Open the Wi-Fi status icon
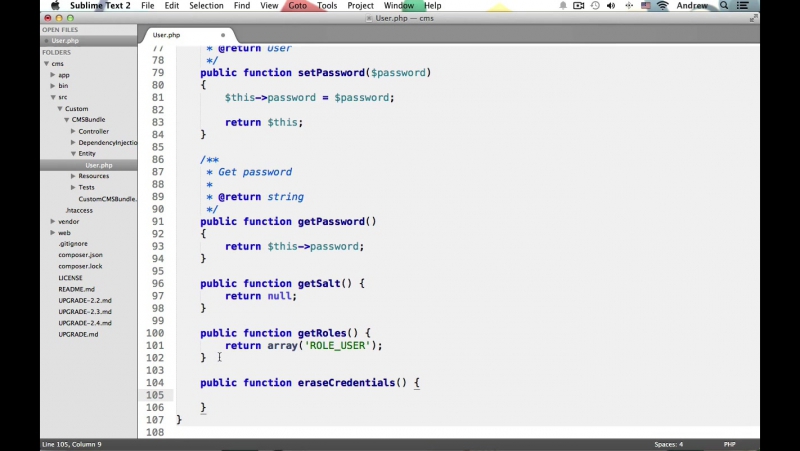This screenshot has width=800, height=451. [x=662, y=6]
